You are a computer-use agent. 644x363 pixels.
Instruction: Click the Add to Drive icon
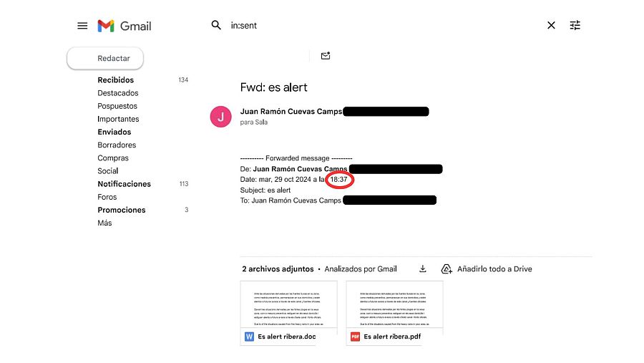point(447,268)
